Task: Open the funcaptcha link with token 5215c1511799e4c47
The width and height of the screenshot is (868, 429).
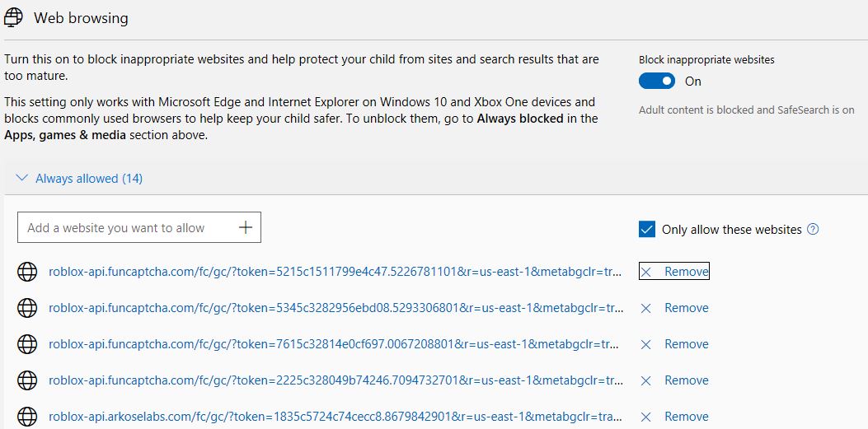Action: click(336, 272)
